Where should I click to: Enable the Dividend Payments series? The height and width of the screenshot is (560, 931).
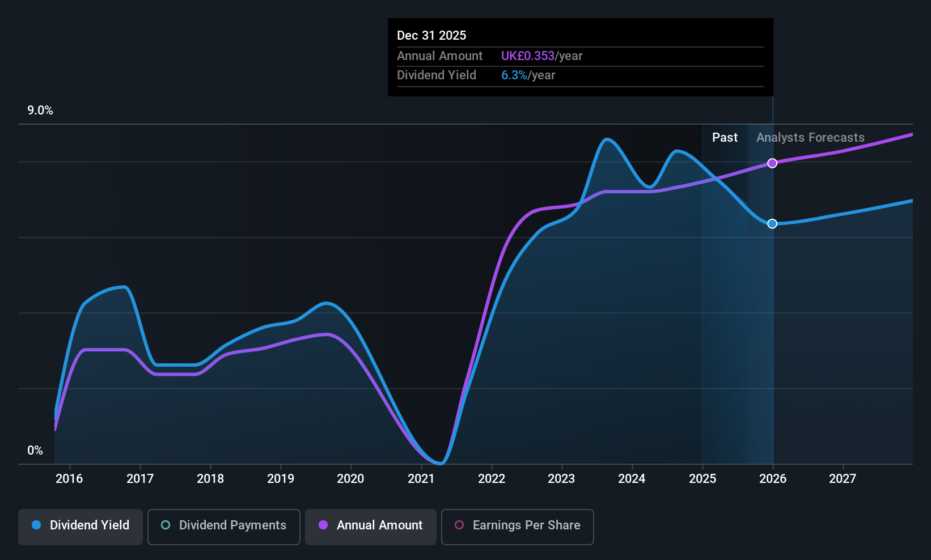click(x=223, y=527)
